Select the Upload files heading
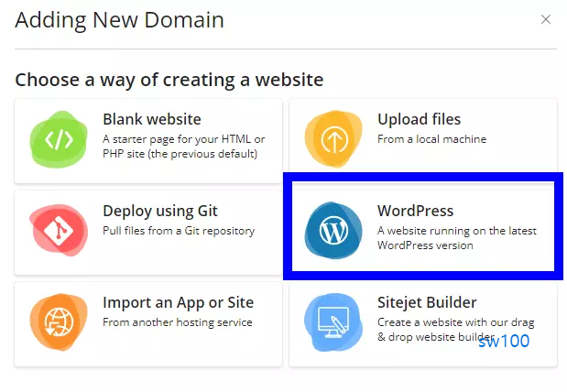This screenshot has width=567, height=392. (420, 119)
